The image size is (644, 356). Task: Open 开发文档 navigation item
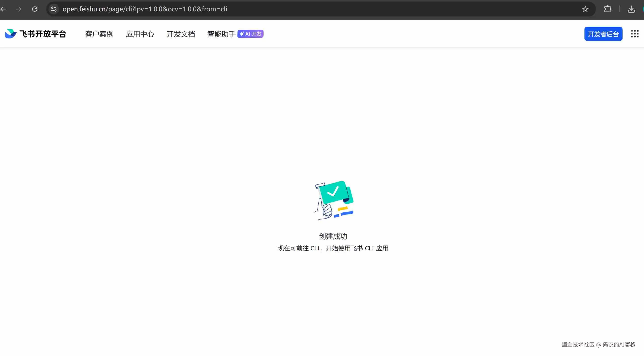(x=181, y=34)
